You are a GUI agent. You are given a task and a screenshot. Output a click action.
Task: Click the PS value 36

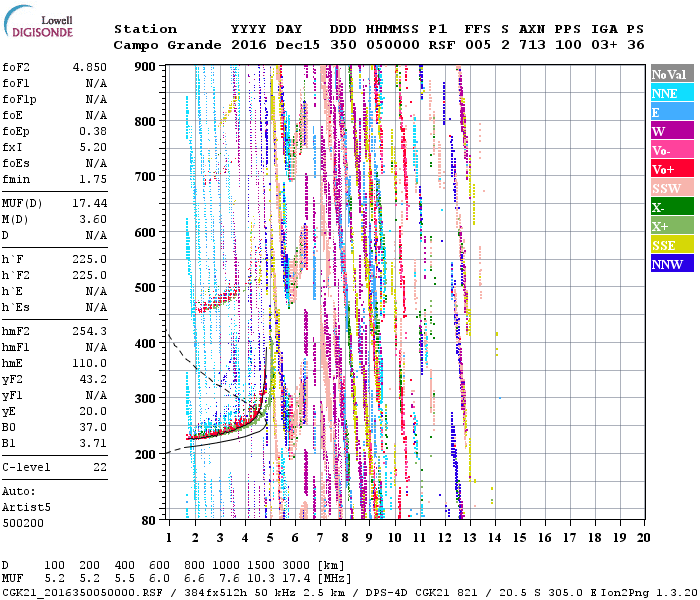(x=636, y=45)
